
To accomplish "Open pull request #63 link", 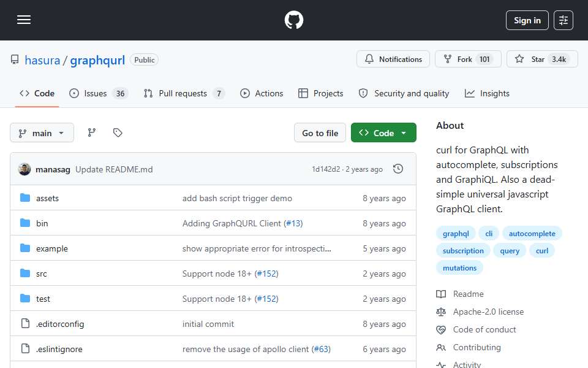I will pyautogui.click(x=322, y=349).
